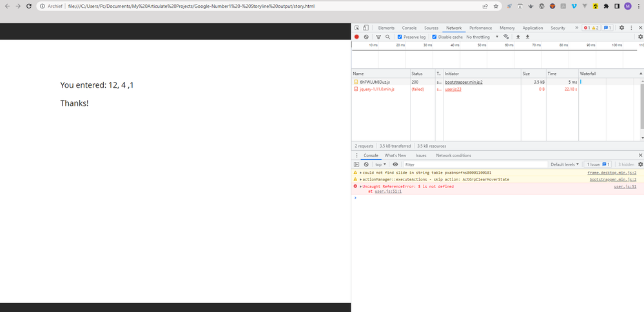Viewport: 644px width, 312px height.
Task: Switch to the Memory tab
Action: tap(507, 28)
